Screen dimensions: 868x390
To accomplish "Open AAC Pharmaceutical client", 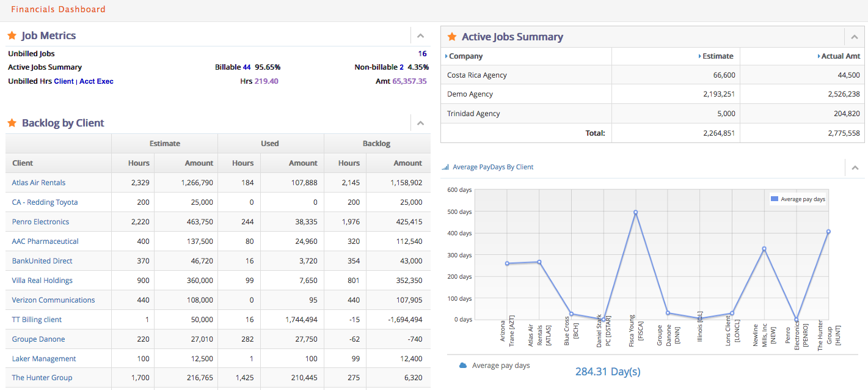I will click(45, 241).
